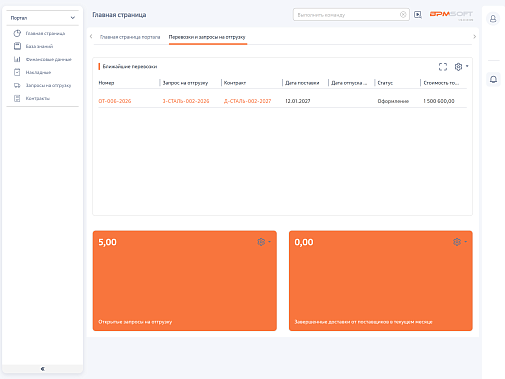505x379 pixels.
Task: Open contract link Д-СТАЛЬ-002-2027
Action: (247, 101)
